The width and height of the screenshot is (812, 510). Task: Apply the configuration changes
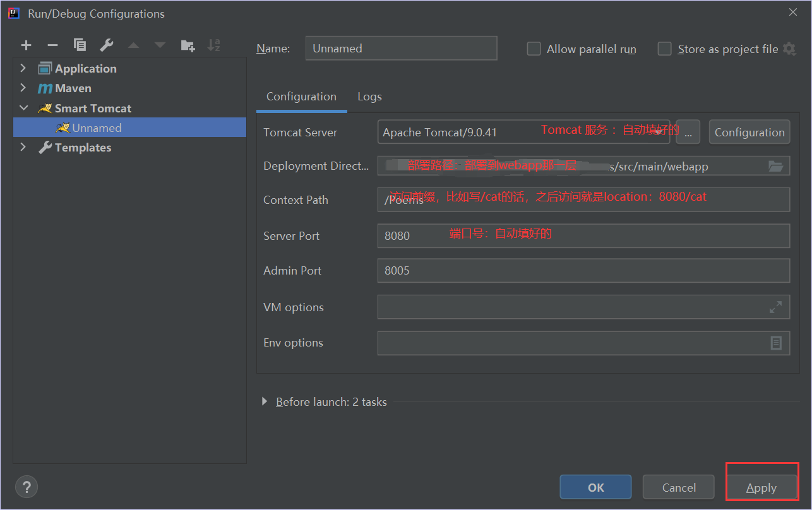coord(761,487)
